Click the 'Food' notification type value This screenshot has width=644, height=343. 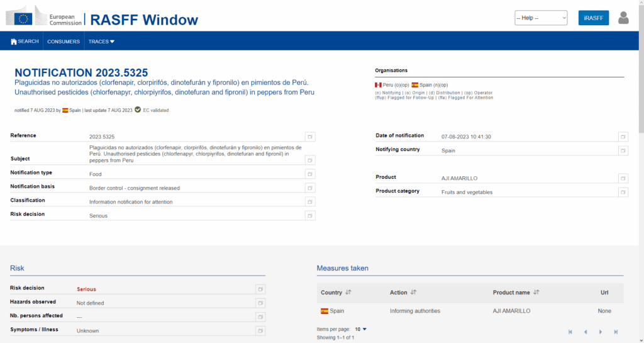[96, 174]
